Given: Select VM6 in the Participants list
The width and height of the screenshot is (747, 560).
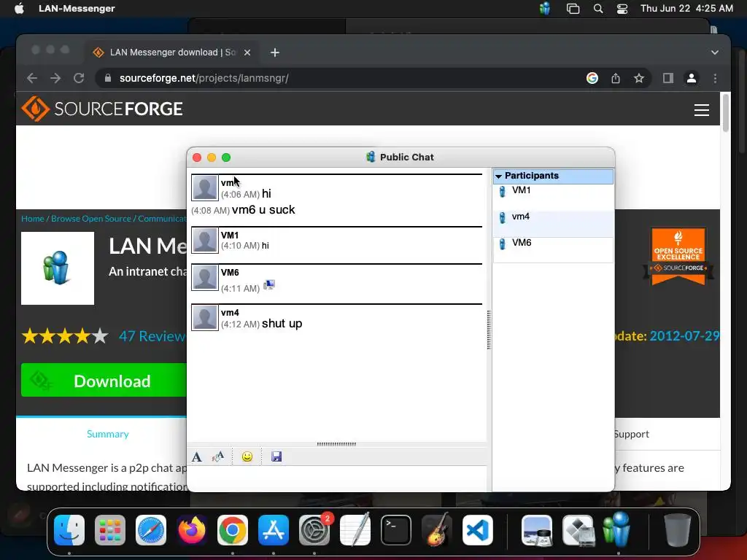Looking at the screenshot, I should pos(553,249).
